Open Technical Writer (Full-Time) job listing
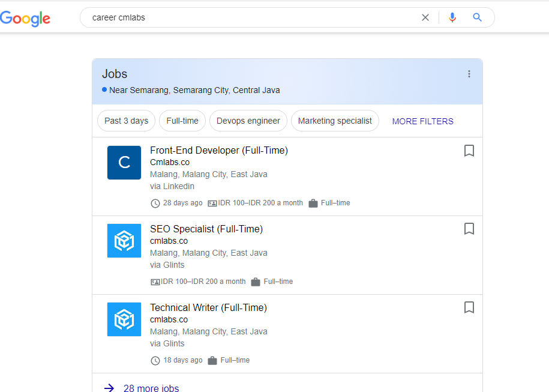This screenshot has width=549, height=392. point(208,307)
